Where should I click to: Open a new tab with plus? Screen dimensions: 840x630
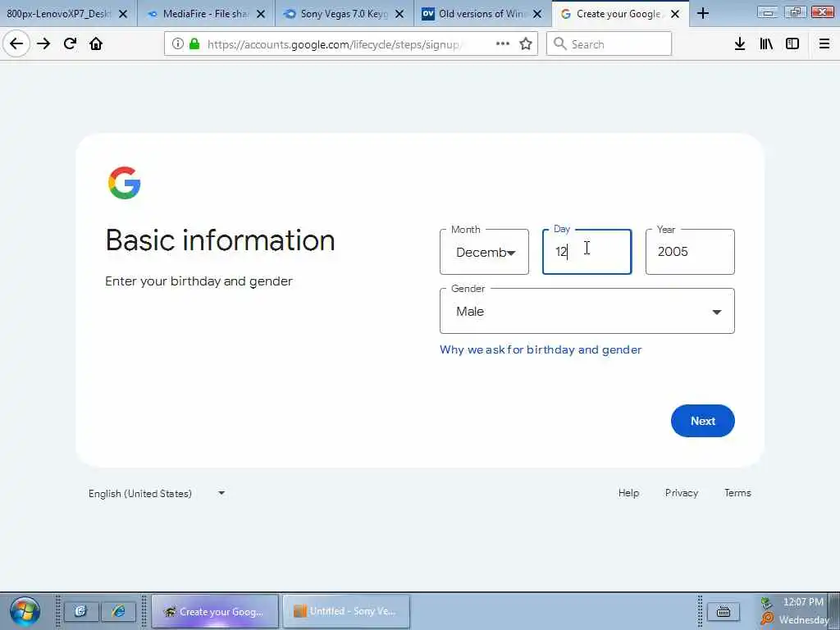[703, 14]
